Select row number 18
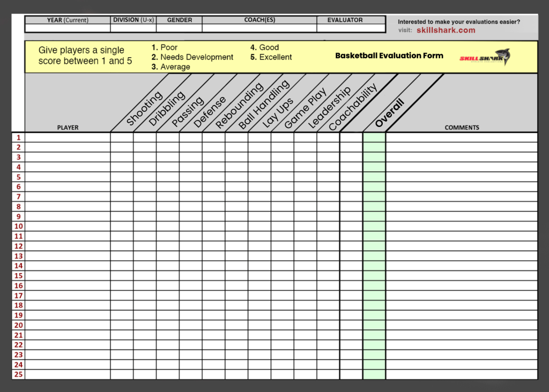 19,305
